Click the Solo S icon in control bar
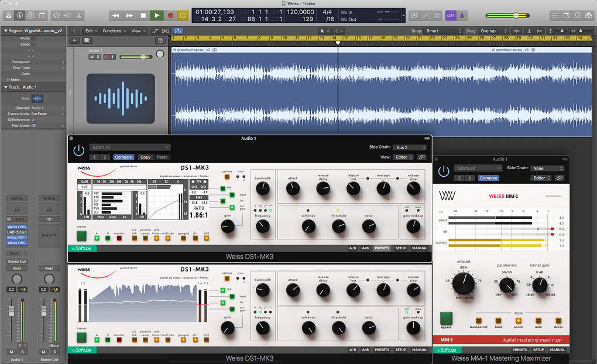The width and height of the screenshot is (597, 364). tap(437, 16)
